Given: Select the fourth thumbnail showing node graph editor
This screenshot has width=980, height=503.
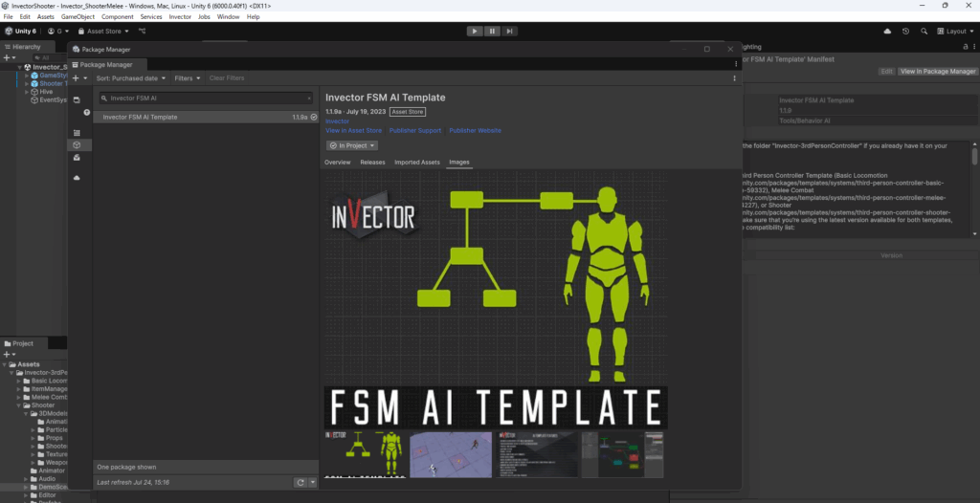Looking at the screenshot, I should tap(622, 454).
